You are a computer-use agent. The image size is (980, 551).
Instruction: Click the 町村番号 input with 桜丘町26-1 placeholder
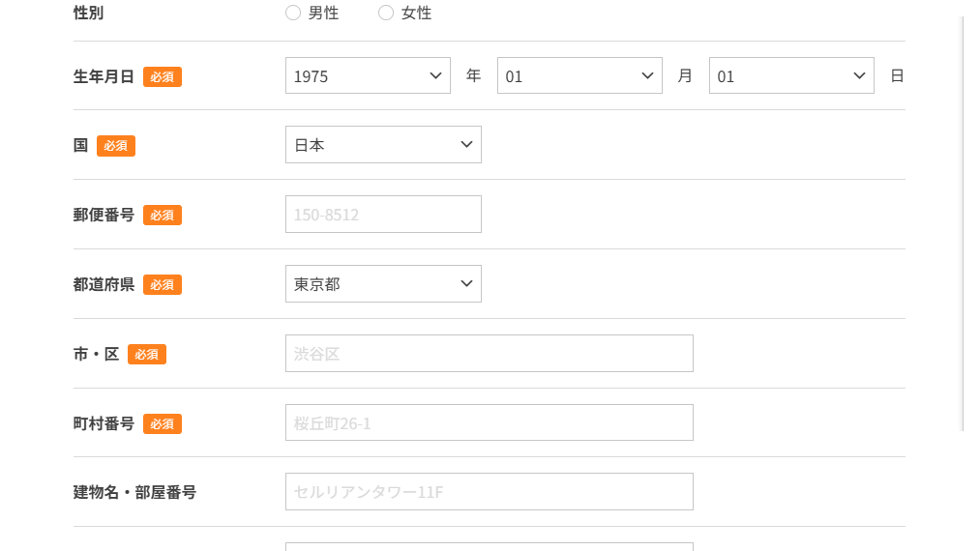[490, 422]
